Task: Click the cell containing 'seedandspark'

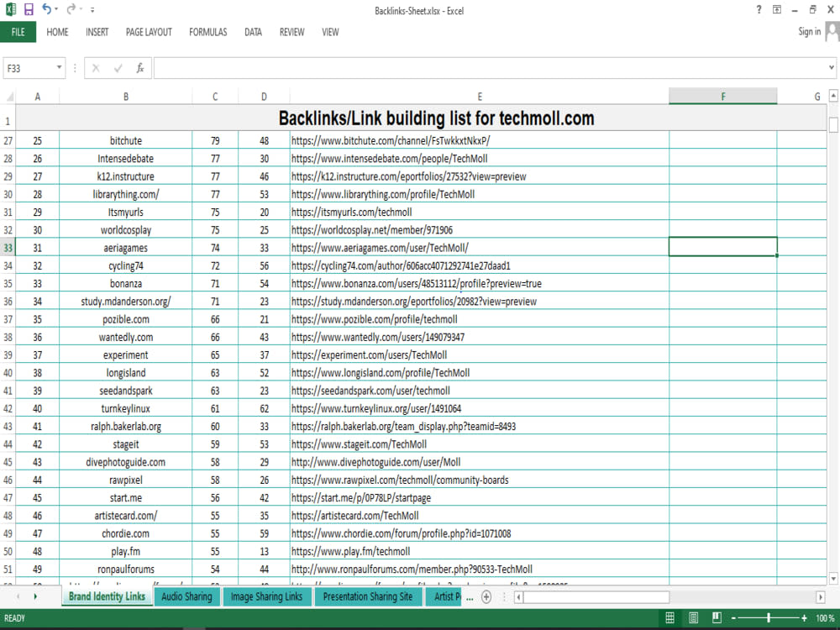Action: click(x=126, y=391)
